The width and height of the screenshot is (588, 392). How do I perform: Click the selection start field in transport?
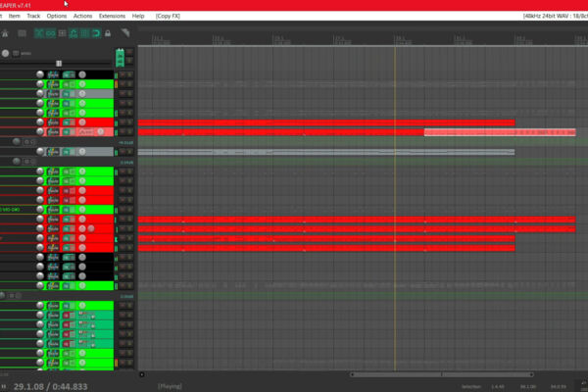tap(498, 386)
